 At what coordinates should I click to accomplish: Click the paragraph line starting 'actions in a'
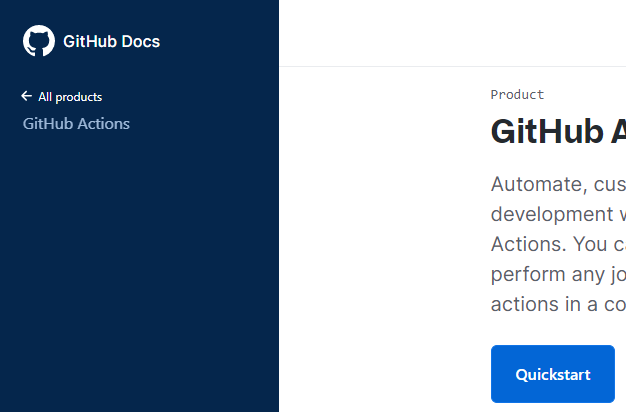click(x=558, y=304)
